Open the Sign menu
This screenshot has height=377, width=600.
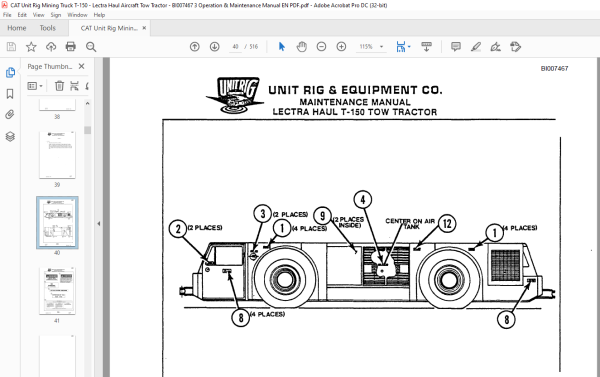(x=56, y=15)
